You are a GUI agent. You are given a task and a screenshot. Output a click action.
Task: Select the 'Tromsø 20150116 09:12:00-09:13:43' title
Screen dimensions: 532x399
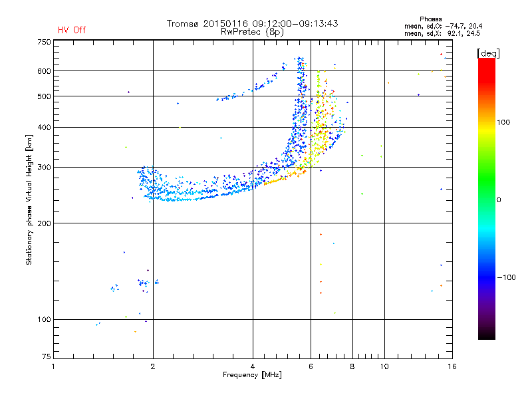coord(252,23)
